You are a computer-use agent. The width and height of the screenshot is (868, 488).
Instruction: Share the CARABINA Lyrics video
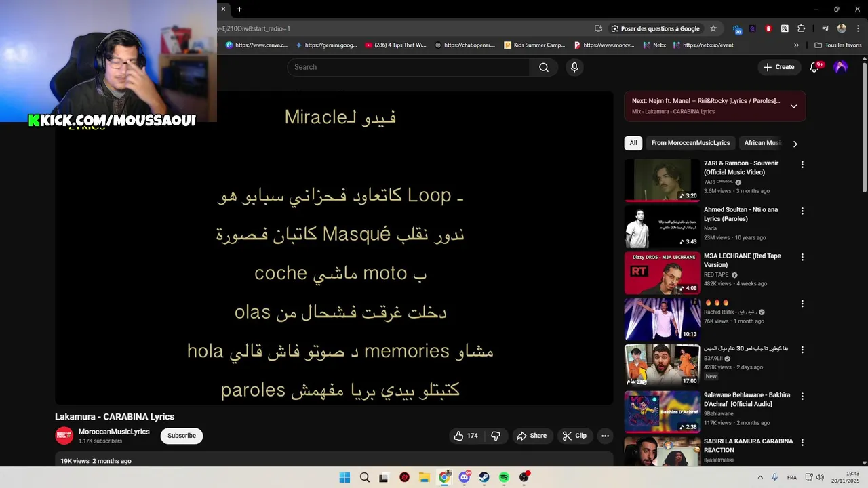click(x=532, y=436)
